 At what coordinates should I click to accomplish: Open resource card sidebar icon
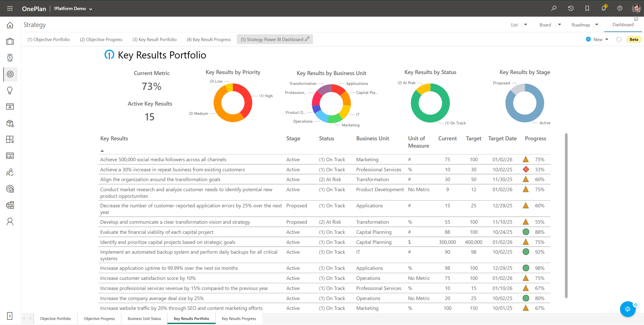click(x=10, y=107)
